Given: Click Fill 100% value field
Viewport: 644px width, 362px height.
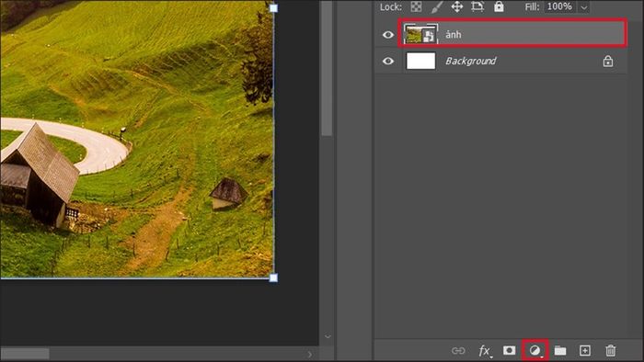Looking at the screenshot, I should coord(559,6).
